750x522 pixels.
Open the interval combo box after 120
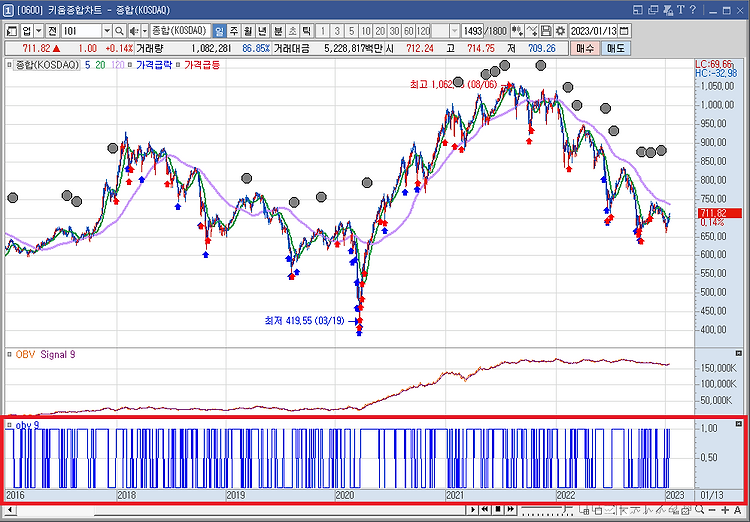[446, 31]
